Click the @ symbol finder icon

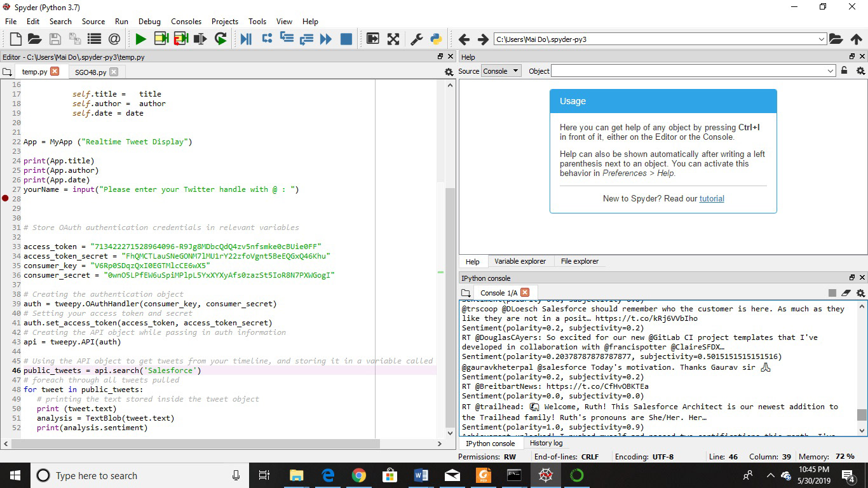[114, 39]
